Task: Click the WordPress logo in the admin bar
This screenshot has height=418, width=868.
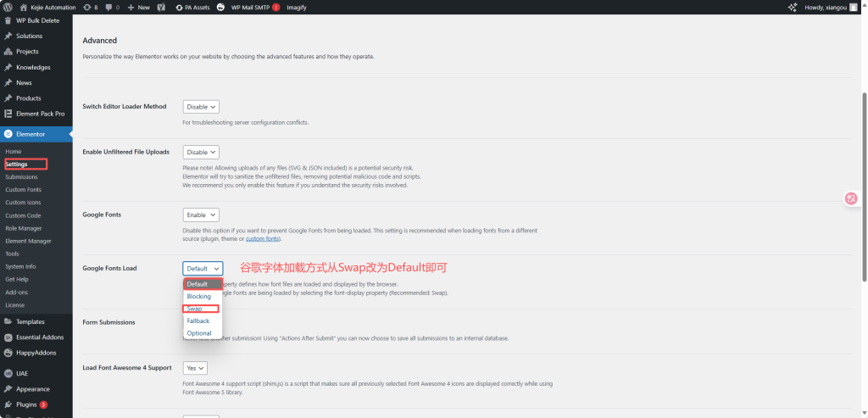Action: [x=8, y=7]
